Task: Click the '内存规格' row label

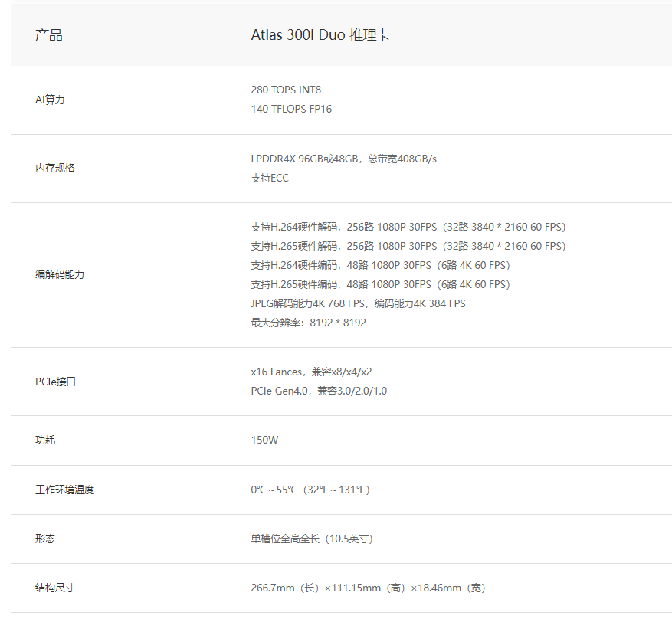Action: [x=54, y=168]
